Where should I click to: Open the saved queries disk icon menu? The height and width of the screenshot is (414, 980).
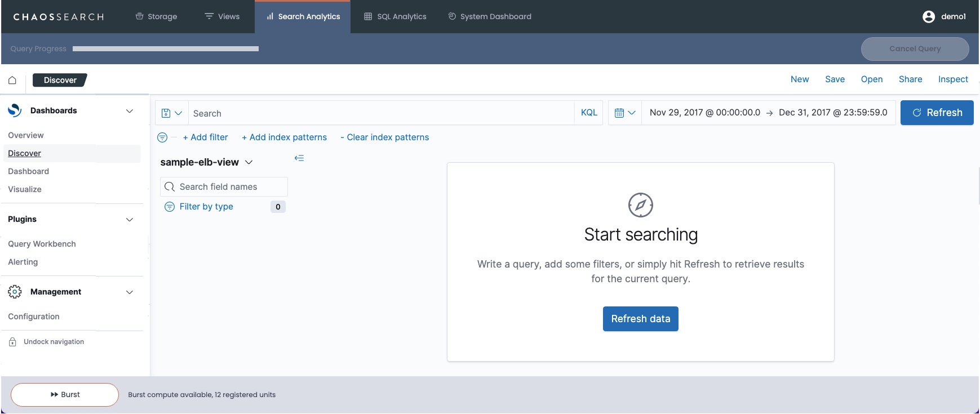(172, 113)
